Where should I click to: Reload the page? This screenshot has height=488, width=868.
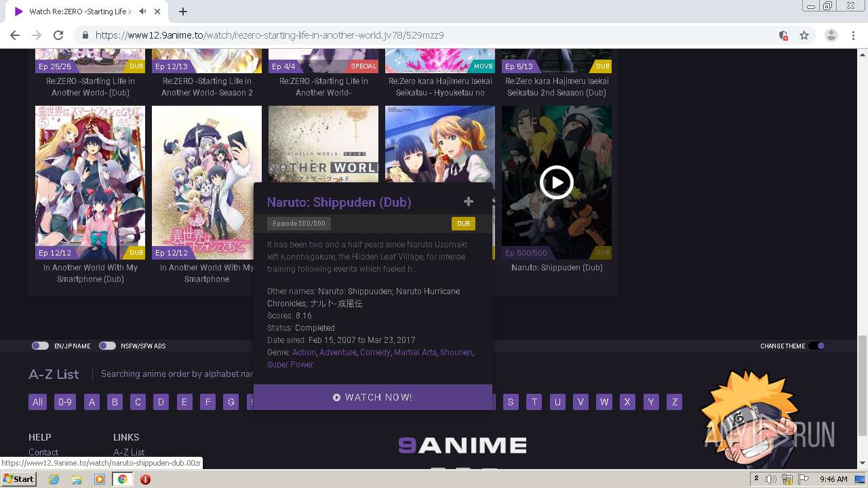click(x=58, y=35)
